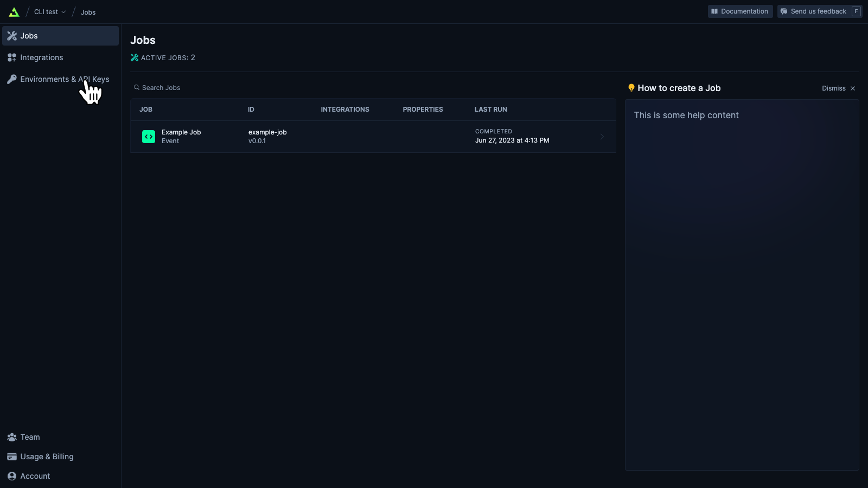This screenshot has width=868, height=488.
Task: Click the feedback chat bubble icon
Action: pos(784,11)
